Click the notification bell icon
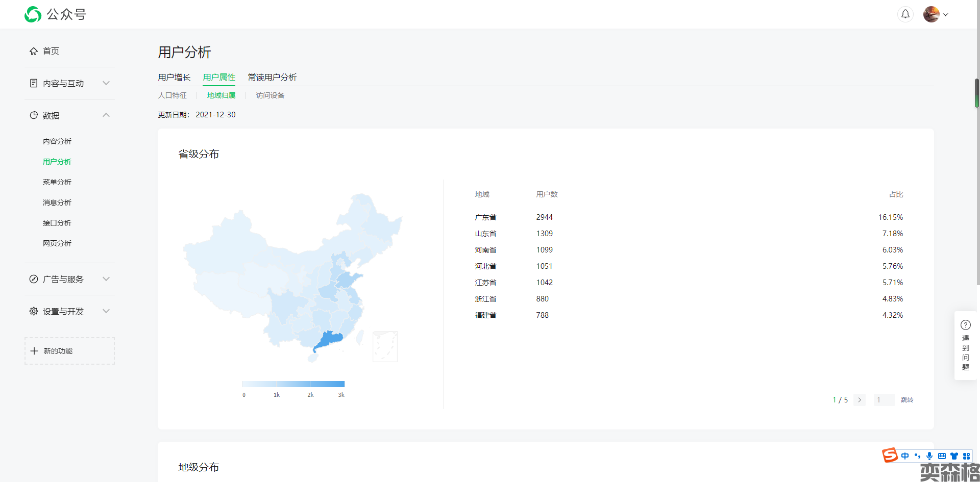This screenshot has height=482, width=980. pyautogui.click(x=905, y=14)
